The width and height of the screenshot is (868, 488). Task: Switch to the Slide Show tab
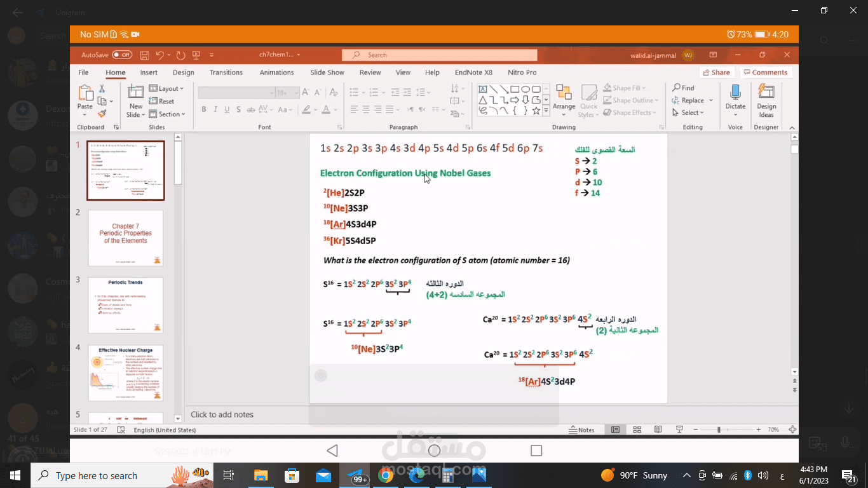click(327, 72)
